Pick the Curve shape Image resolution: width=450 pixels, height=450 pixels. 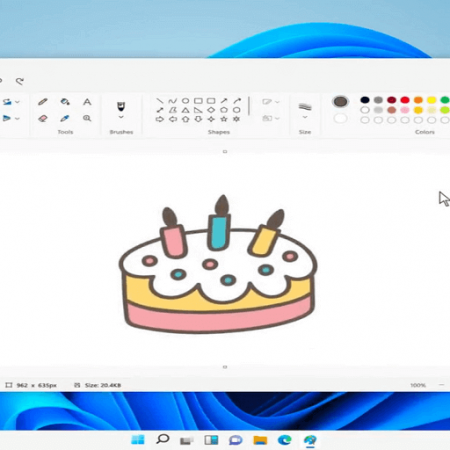click(x=173, y=101)
